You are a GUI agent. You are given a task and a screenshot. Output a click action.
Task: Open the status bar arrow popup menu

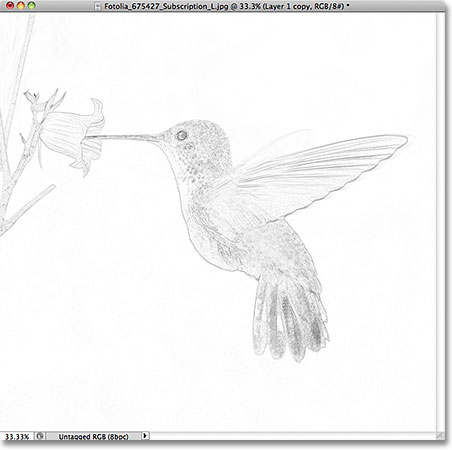145,436
